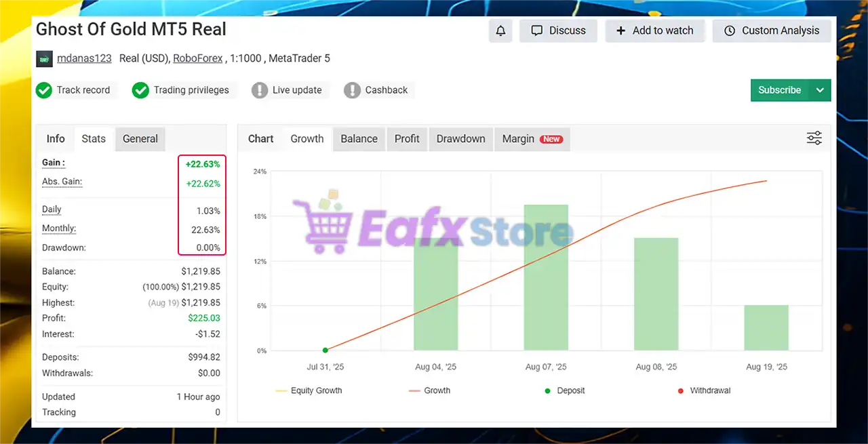
Task: Click the Abs. Gain value "+22.62%"
Action: 203,184
